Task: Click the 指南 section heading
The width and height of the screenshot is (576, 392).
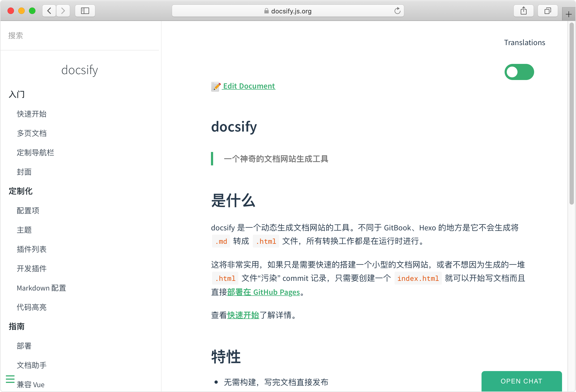Action: pos(17,326)
